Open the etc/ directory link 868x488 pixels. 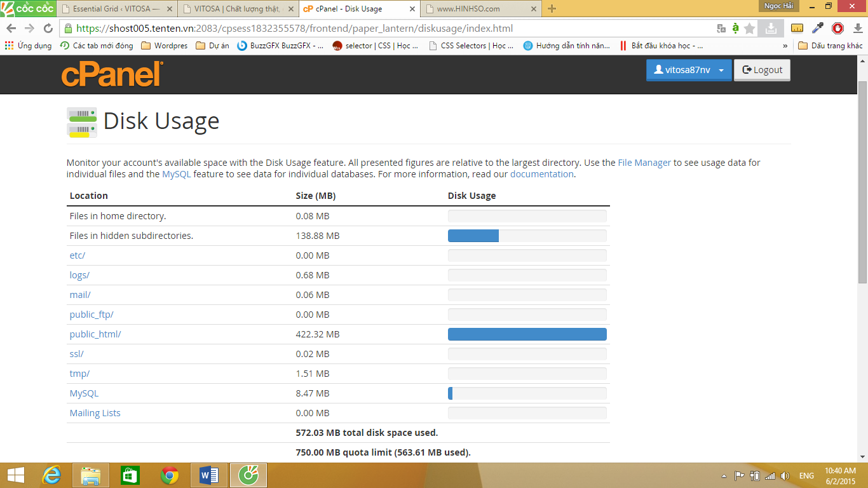click(x=78, y=255)
